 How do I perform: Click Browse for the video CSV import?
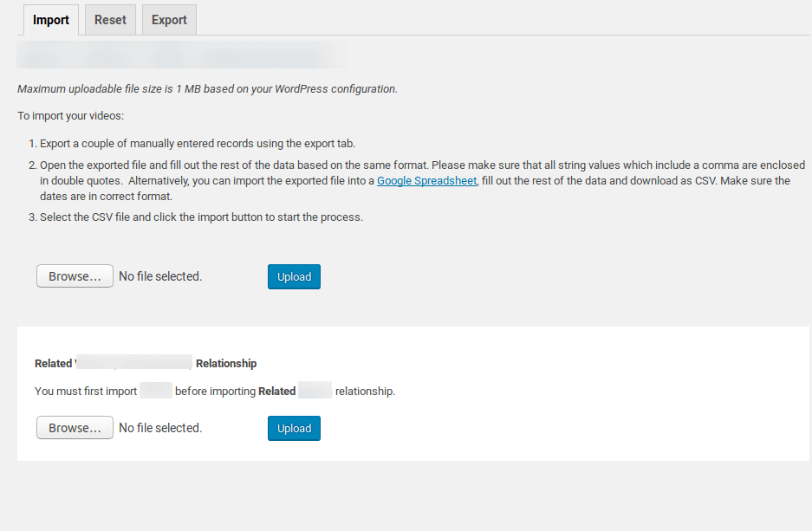coord(75,276)
